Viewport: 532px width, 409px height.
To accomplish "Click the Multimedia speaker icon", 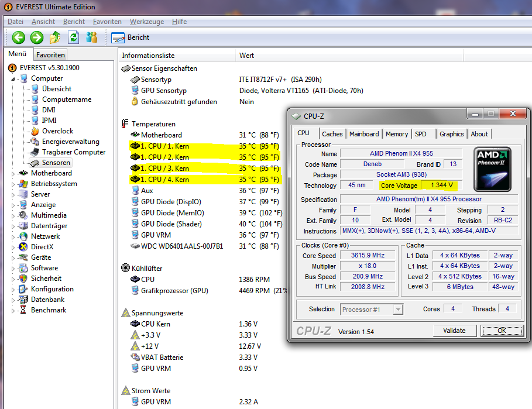I will pyautogui.click(x=23, y=215).
